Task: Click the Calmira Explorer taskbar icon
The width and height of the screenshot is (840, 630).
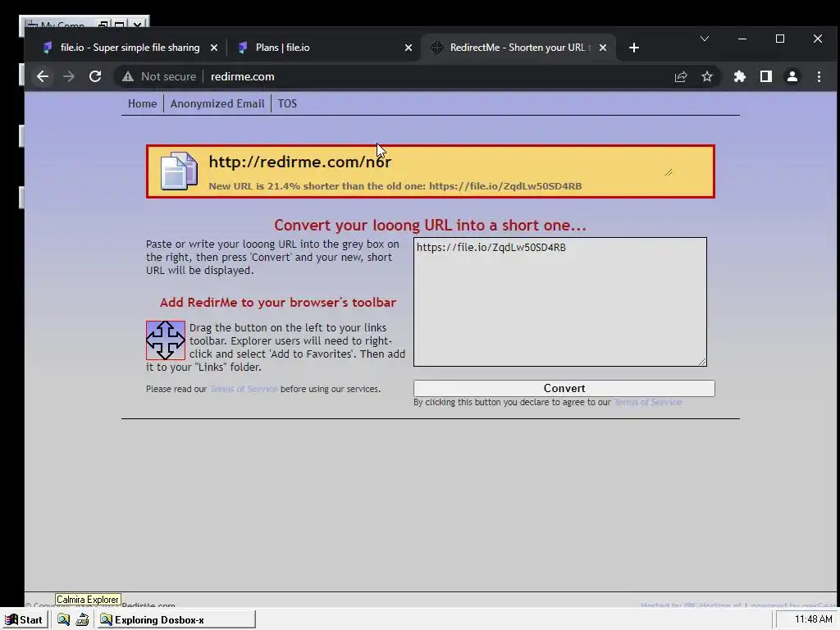Action: tap(63, 620)
